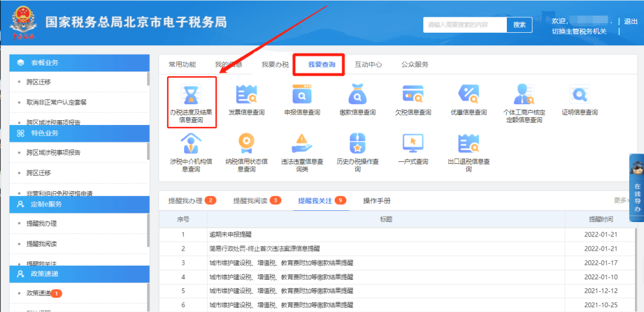Click the 套餐业务 section header icon
Viewport: 644px width, 312px height.
(20, 63)
